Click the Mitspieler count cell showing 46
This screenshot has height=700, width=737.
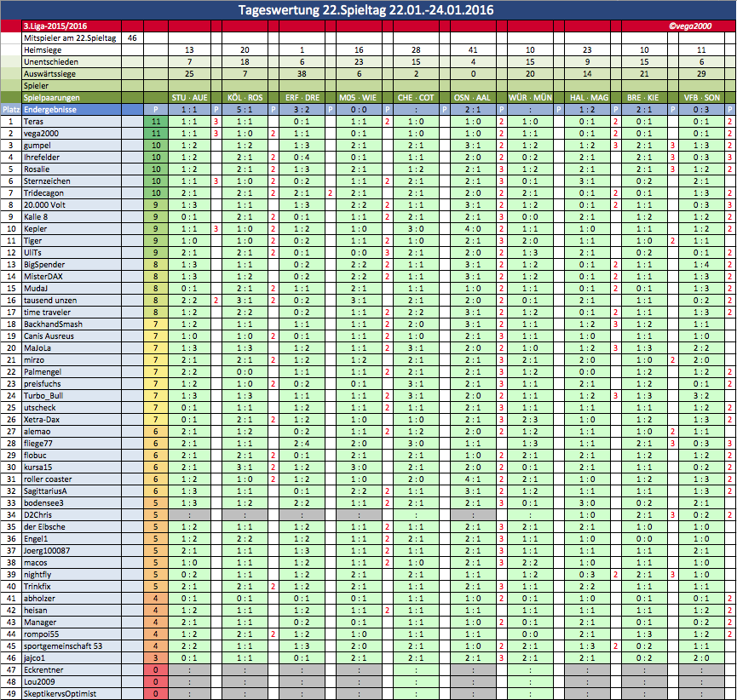[x=132, y=38]
